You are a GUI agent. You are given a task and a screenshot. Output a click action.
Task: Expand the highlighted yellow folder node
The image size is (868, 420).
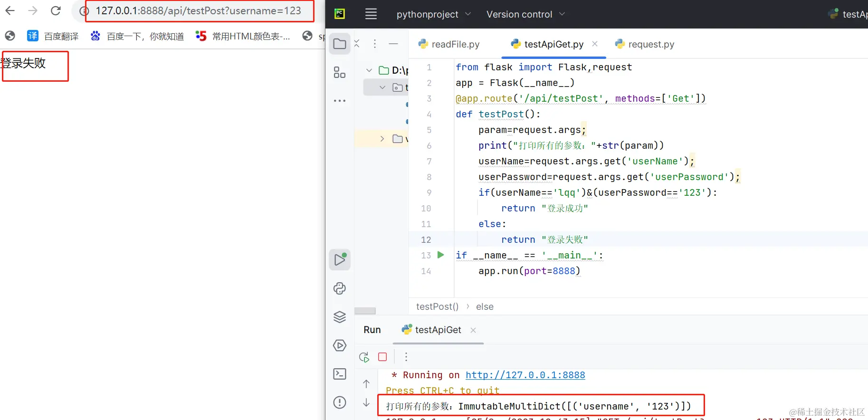point(382,139)
